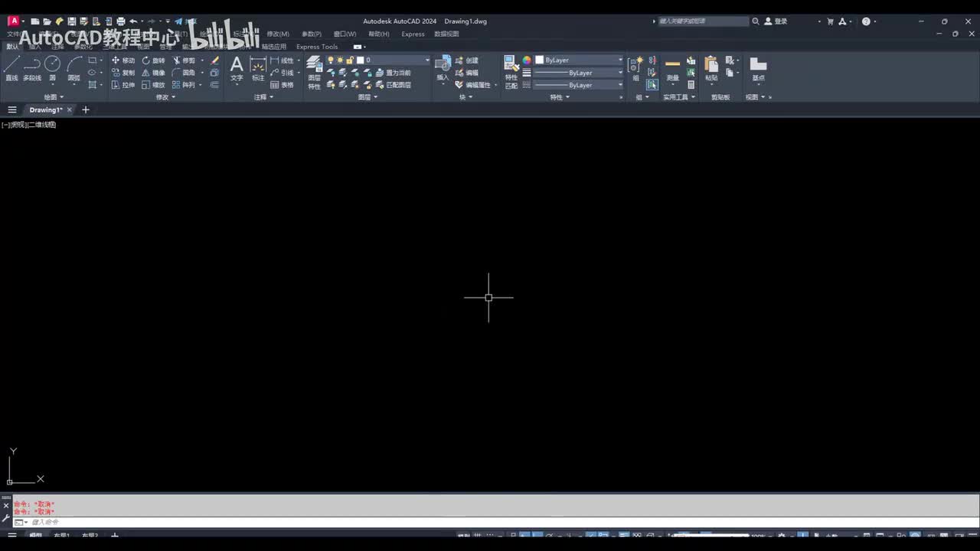Open the Modify (修改(M)) menu
This screenshot has height=551, width=980.
(278, 34)
